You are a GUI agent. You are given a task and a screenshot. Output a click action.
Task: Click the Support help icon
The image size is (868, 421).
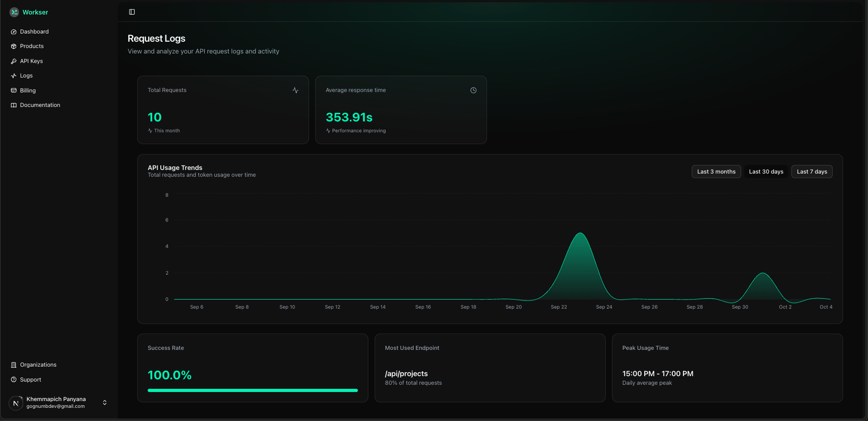point(14,380)
